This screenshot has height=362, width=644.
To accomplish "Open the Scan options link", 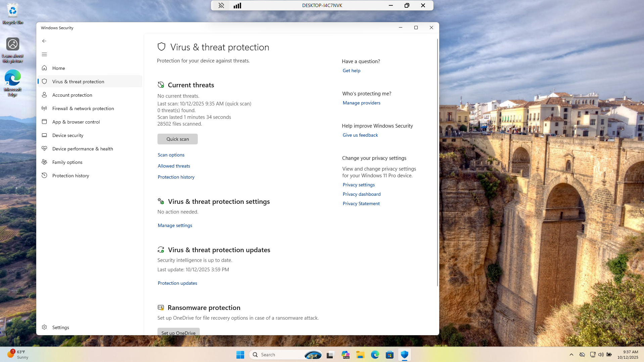I will [x=171, y=155].
